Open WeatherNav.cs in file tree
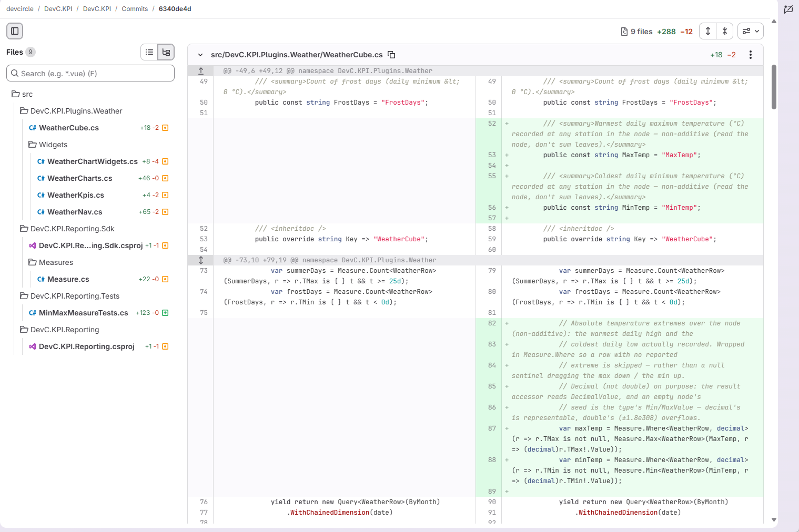 pyautogui.click(x=75, y=212)
